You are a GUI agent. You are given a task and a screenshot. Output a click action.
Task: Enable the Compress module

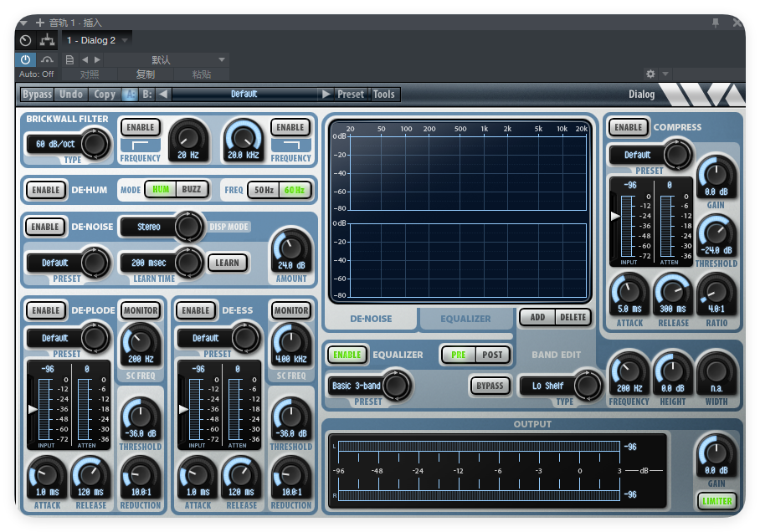click(628, 127)
